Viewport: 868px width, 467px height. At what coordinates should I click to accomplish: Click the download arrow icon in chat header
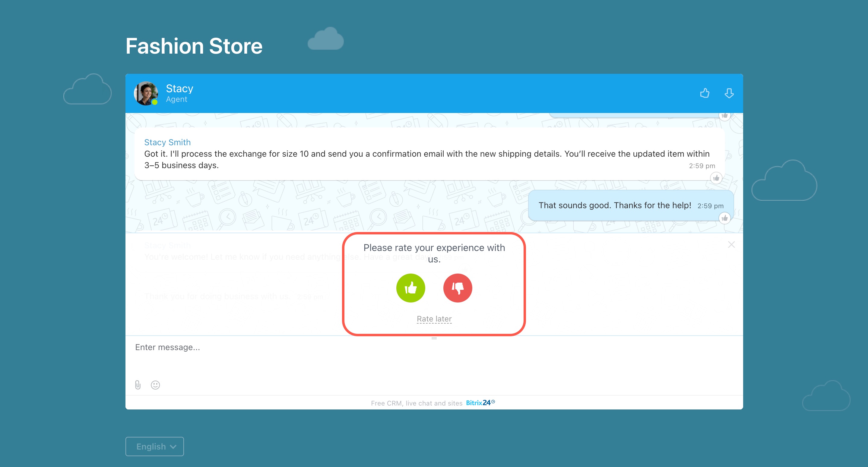click(x=729, y=93)
